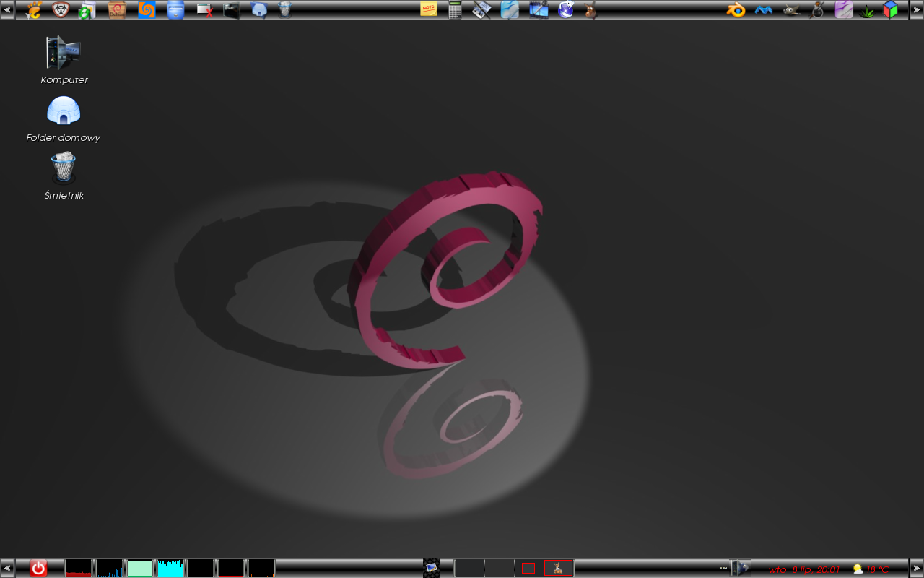Open the yellow sticky Note icon
The height and width of the screenshot is (578, 924).
click(x=429, y=9)
